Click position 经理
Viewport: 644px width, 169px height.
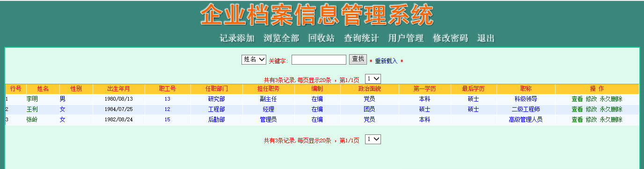pos(269,109)
